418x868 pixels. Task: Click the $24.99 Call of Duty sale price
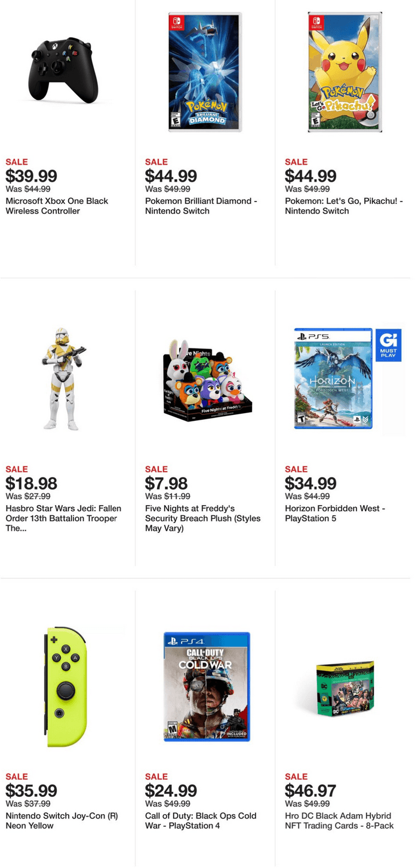click(x=171, y=791)
